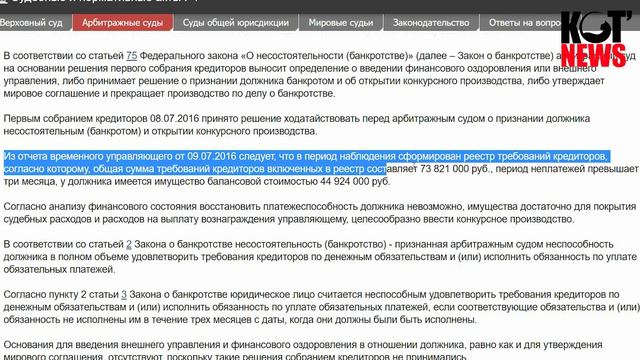Click the words три месяца, у должника
Screen dimensions: 640x360
tap(58, 181)
